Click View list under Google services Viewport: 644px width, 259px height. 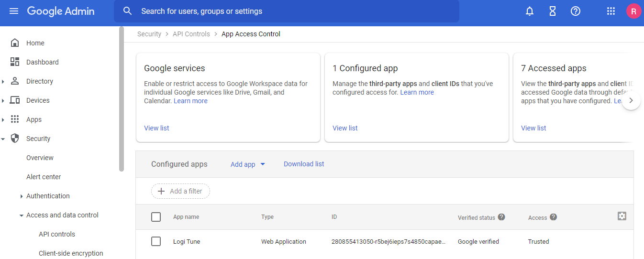[156, 128]
